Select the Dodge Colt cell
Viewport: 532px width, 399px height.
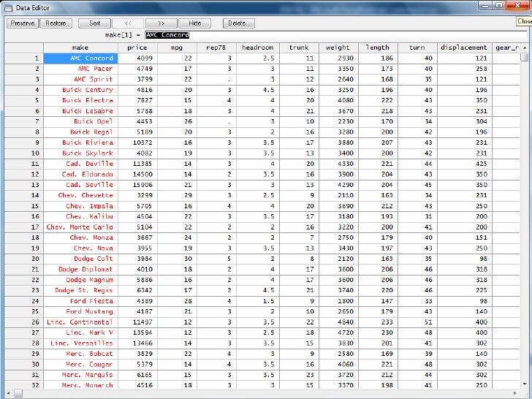coord(80,259)
